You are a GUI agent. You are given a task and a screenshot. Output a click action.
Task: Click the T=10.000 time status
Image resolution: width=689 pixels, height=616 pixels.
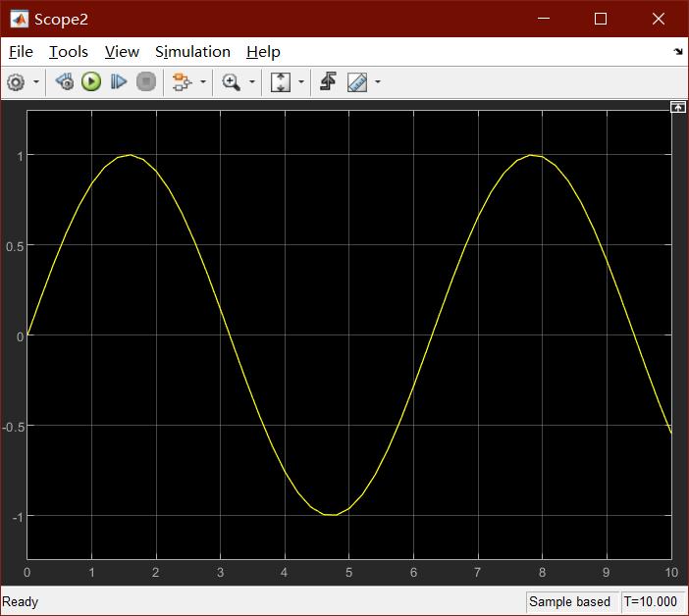[x=651, y=601]
